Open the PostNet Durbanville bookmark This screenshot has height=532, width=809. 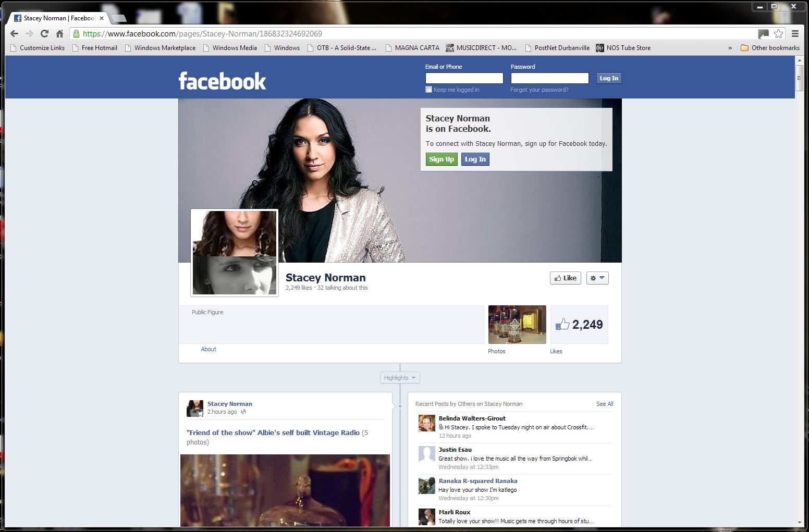pyautogui.click(x=557, y=47)
